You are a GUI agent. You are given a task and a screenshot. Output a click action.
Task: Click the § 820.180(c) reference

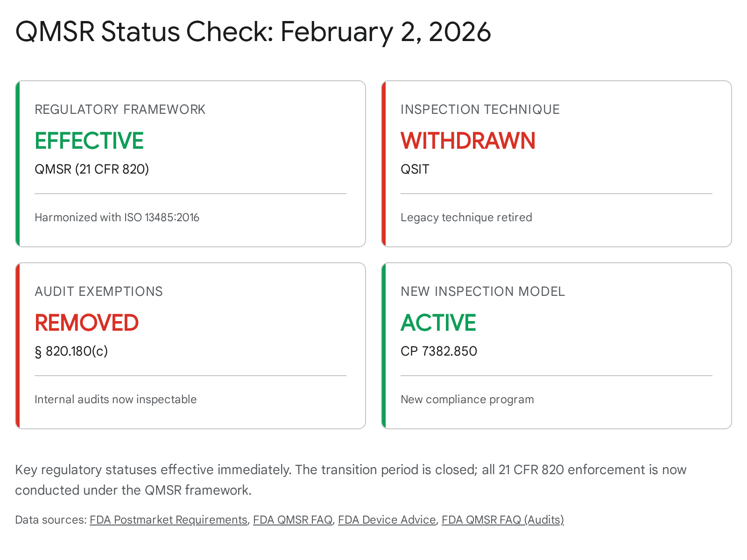click(71, 351)
